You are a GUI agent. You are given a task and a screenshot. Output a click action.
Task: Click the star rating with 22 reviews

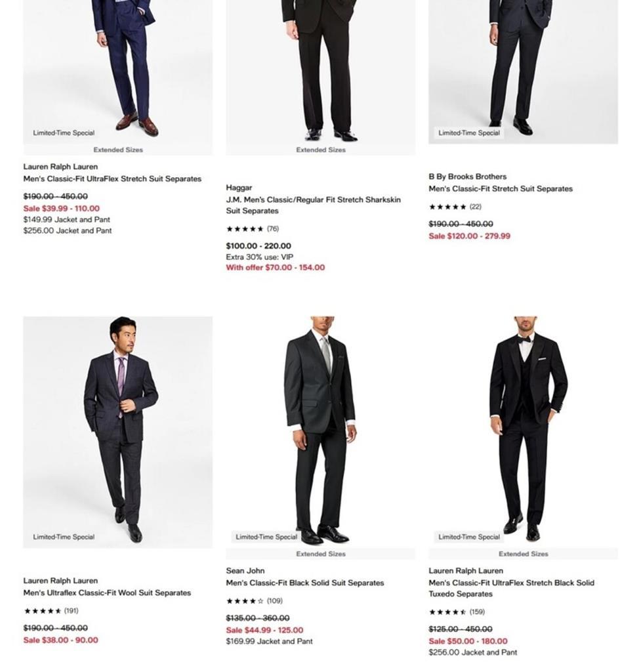tap(455, 207)
